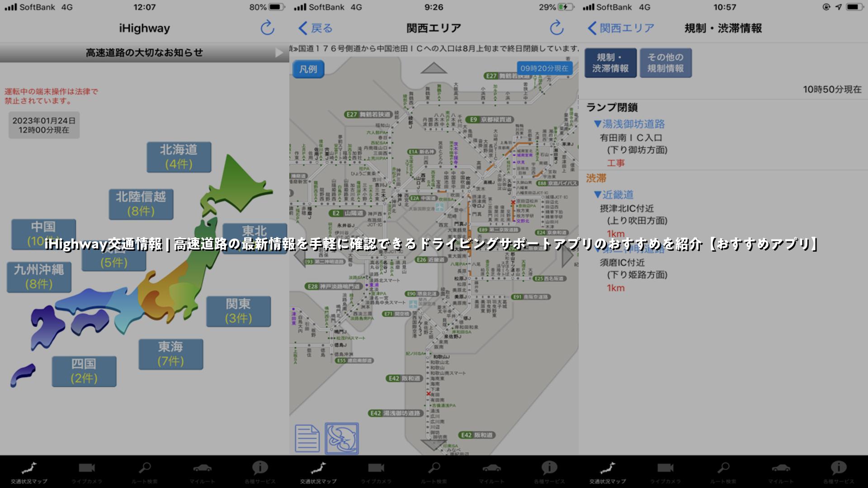Open the document list icon on the map
The image size is (868, 488).
307,438
